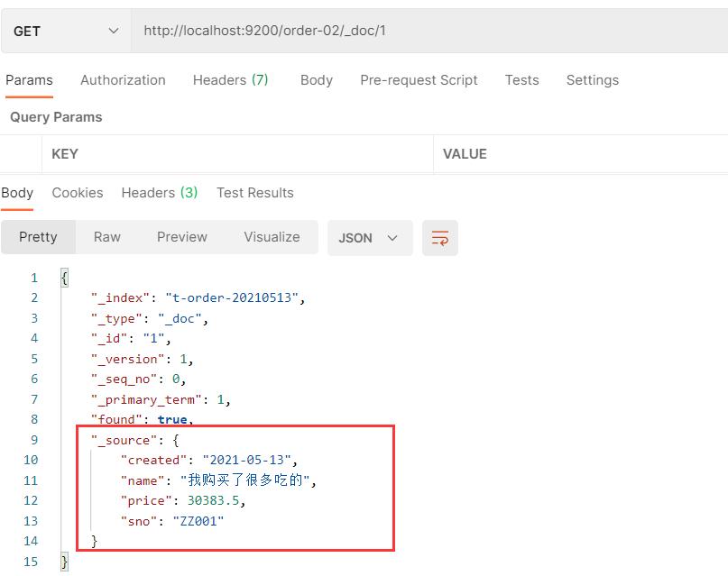Screen dimensions: 728x576
Task: Open the Tests tab
Action: coord(521,80)
